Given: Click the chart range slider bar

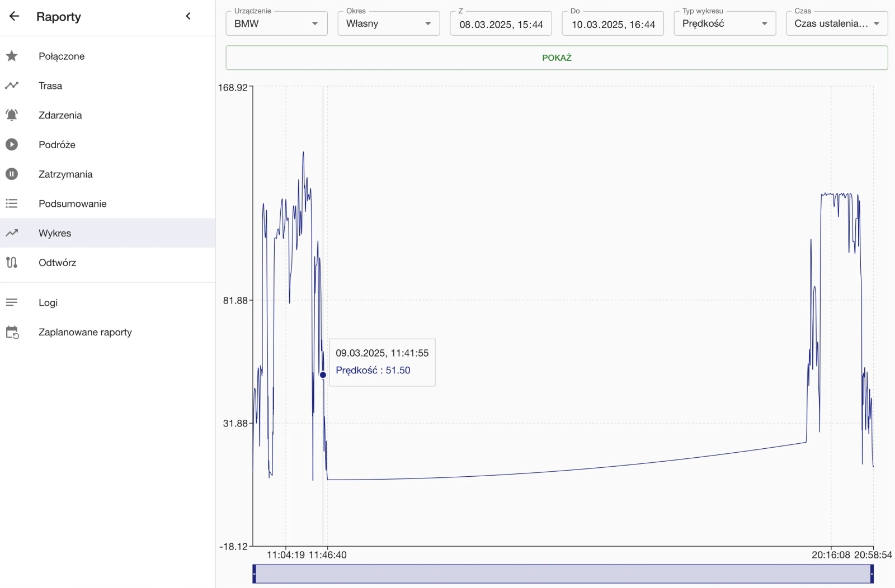Looking at the screenshot, I should click(x=563, y=574).
